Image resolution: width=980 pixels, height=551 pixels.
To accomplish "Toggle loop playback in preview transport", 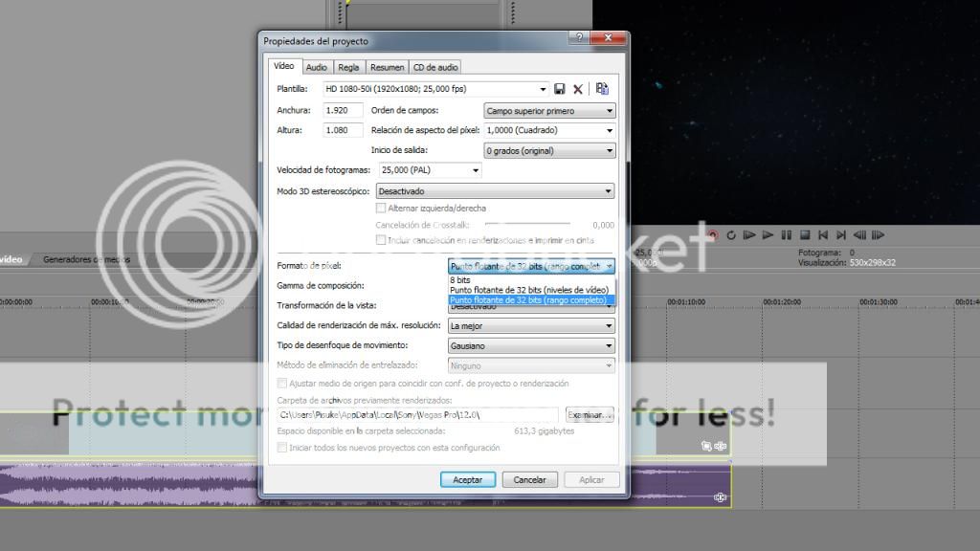I will (730, 235).
